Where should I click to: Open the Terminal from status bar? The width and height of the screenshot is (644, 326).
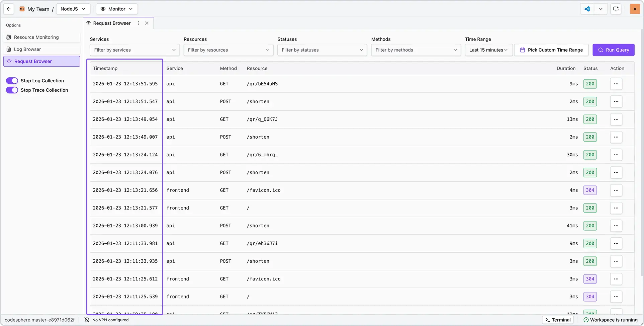(558, 320)
